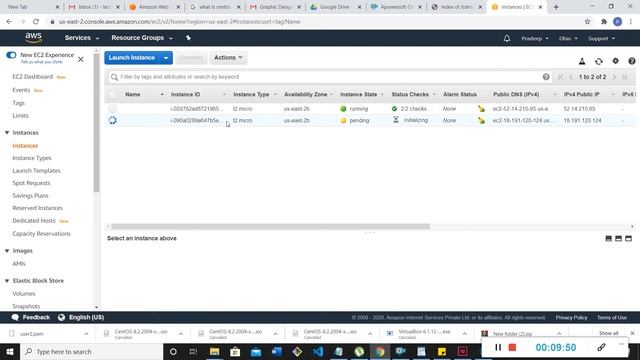The width and height of the screenshot is (640, 360).
Task: Open recorder annotation pen tool
Action: coord(601,347)
